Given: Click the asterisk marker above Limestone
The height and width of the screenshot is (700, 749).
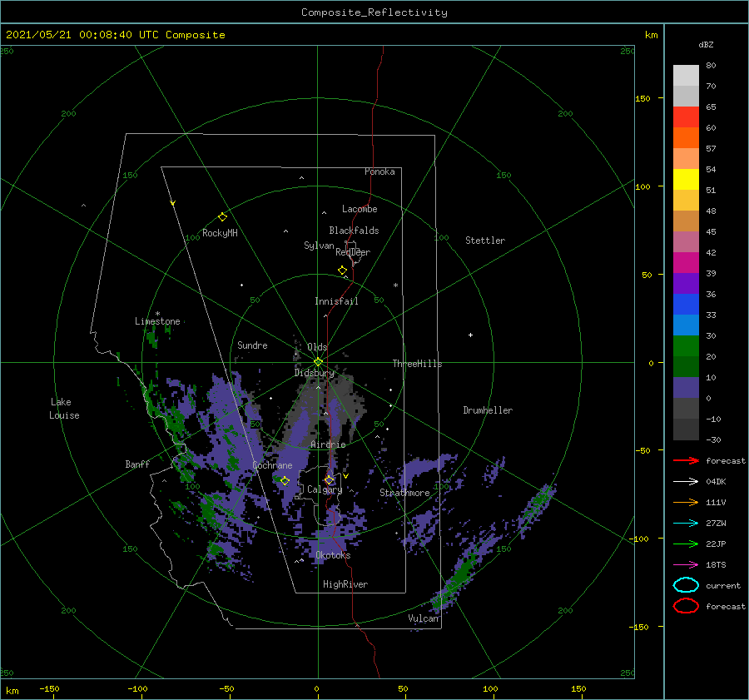Looking at the screenshot, I should 157,314.
